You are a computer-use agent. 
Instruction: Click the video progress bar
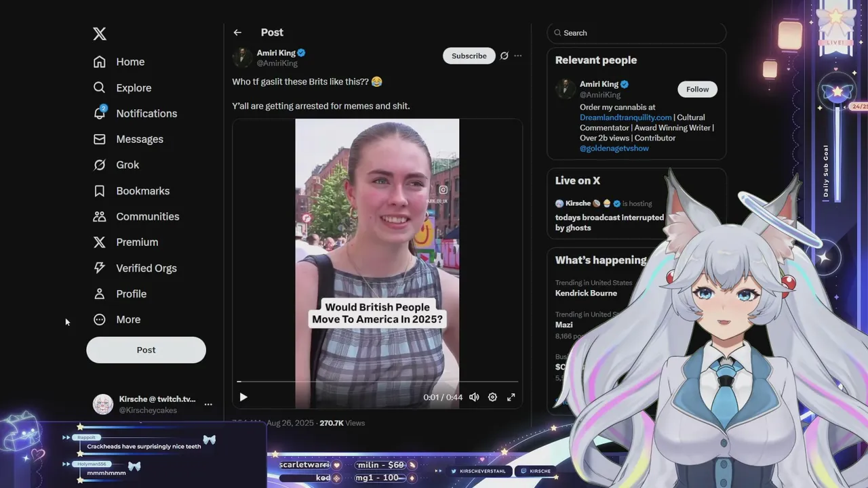[378, 382]
